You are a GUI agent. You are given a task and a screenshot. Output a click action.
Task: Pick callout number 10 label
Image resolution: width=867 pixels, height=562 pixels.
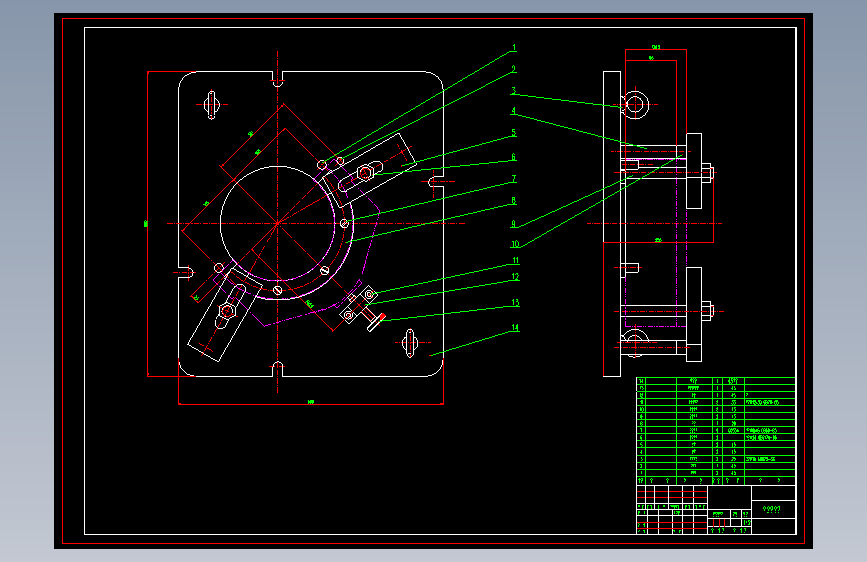(x=515, y=244)
